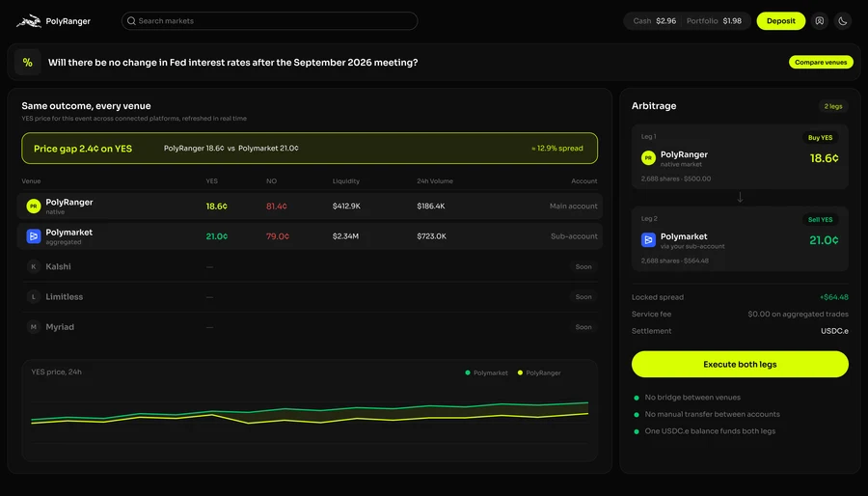Click Leg 1 price 18.6¢
The height and width of the screenshot is (496, 868).
click(x=824, y=158)
